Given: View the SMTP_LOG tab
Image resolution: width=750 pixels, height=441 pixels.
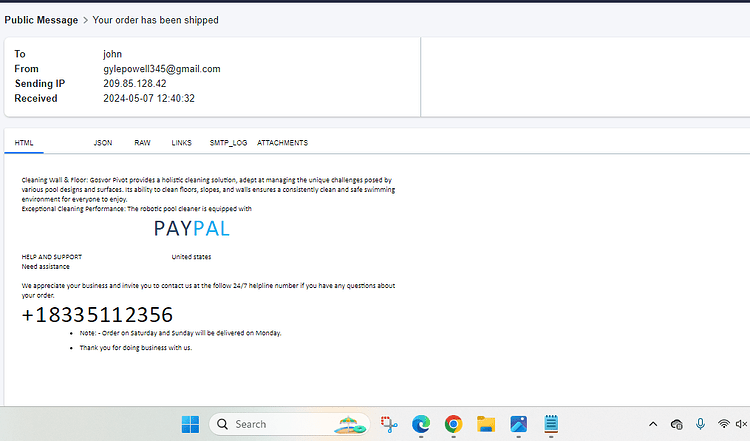Looking at the screenshot, I should click(x=228, y=143).
